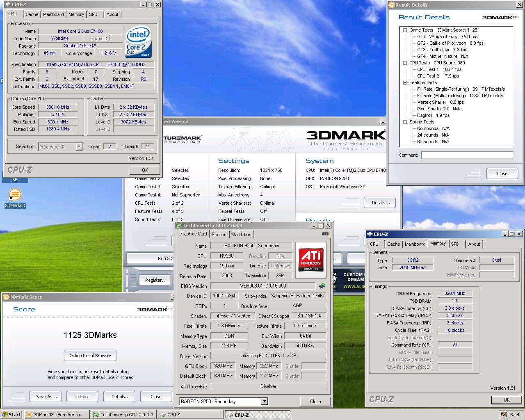Switch to Validation tab in GPU-Z
The width and height of the screenshot is (525, 420).
pos(242,235)
